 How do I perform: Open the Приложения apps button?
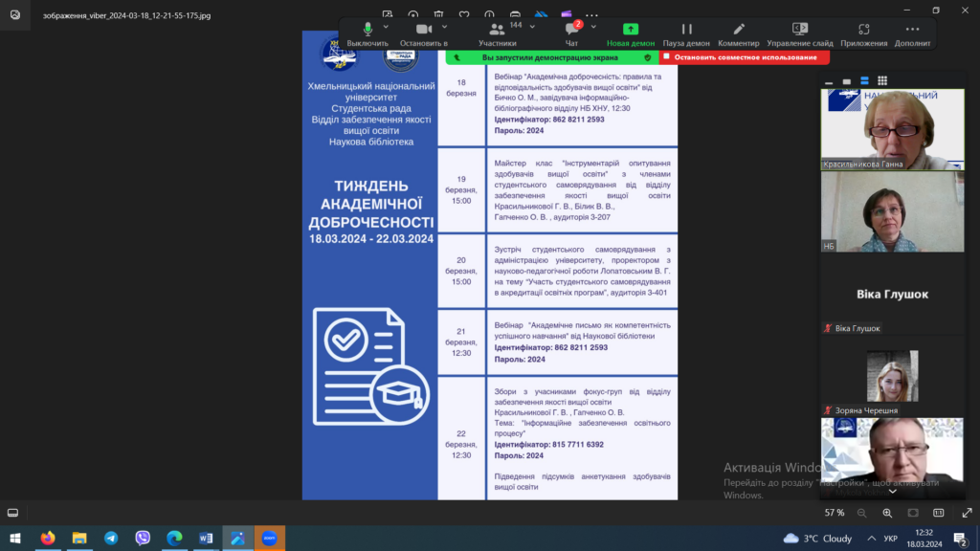(x=863, y=30)
